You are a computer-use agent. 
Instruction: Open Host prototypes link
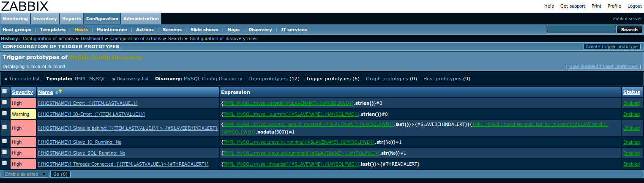(442, 79)
